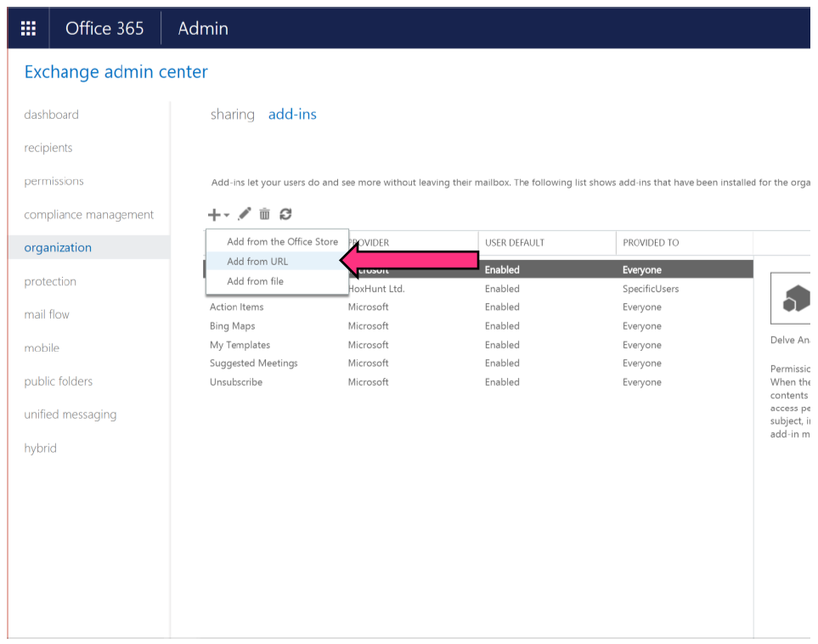Click the Delve add-in cube thumbnail
818x644 pixels.
pyautogui.click(x=791, y=298)
